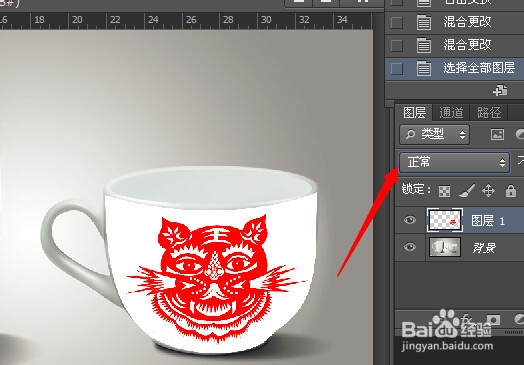Lock image pixels with brush icon
Viewport: 524px width, 365px height.
(467, 191)
